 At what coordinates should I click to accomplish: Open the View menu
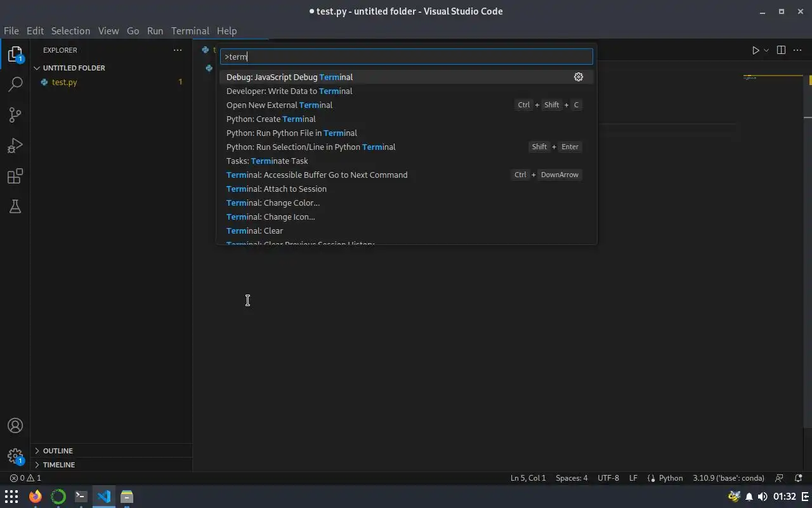pos(108,30)
